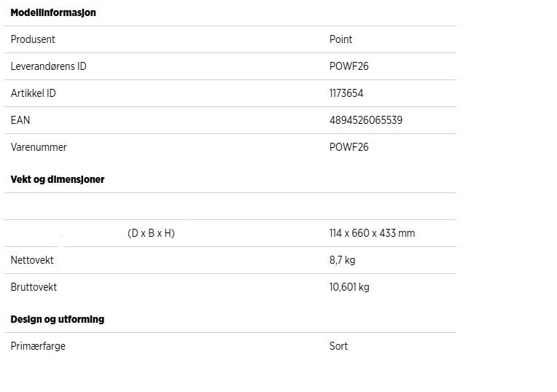Viewport: 557px width, 392px height.
Task: Select the manufacturer value Point
Action: pyautogui.click(x=340, y=39)
